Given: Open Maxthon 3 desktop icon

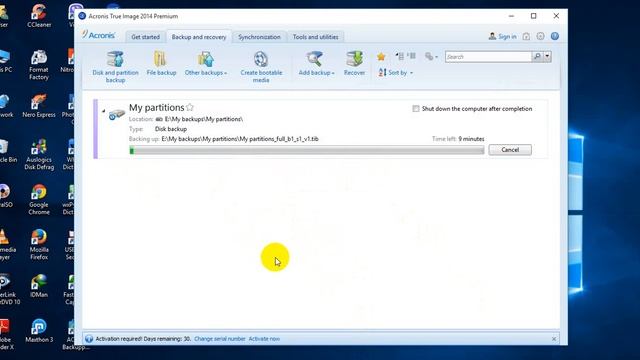Looking at the screenshot, I should coord(39,330).
